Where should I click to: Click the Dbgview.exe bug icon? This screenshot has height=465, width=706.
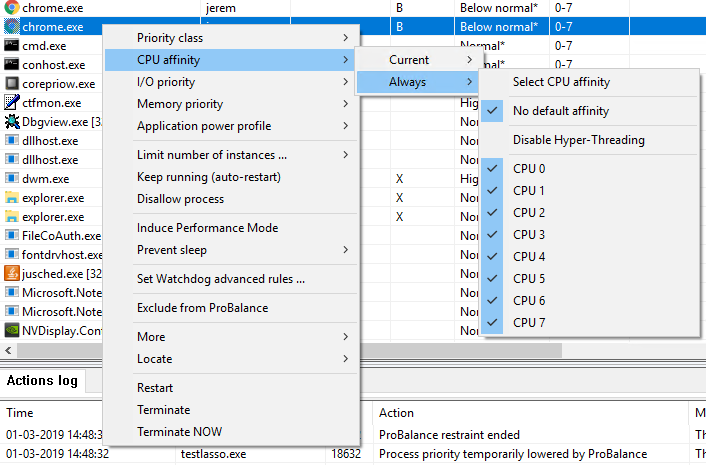pyautogui.click(x=12, y=122)
